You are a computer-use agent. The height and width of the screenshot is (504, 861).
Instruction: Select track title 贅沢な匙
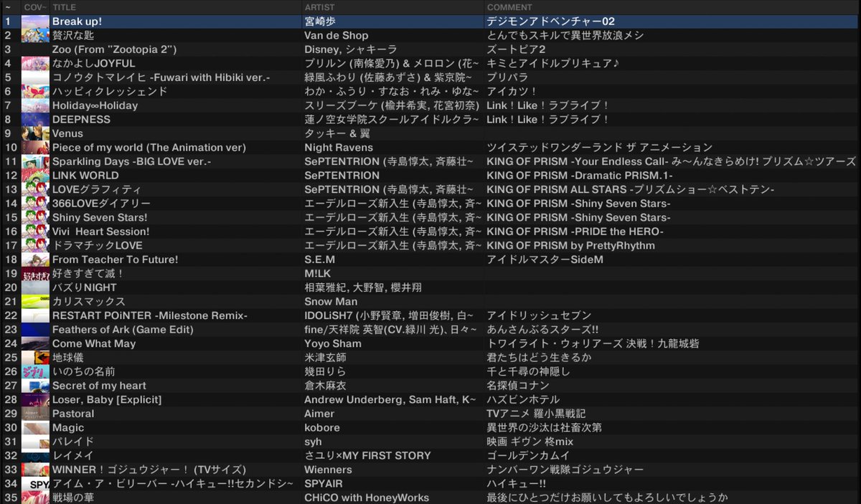73,36
